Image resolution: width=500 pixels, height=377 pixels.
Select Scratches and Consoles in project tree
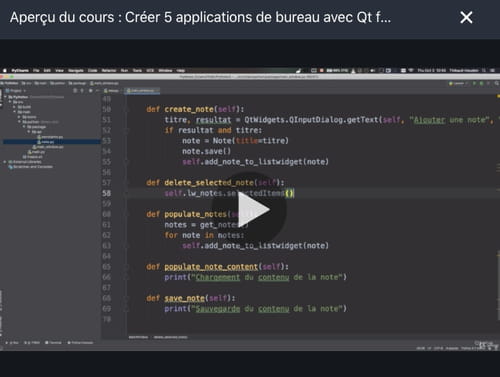pyautogui.click(x=31, y=167)
